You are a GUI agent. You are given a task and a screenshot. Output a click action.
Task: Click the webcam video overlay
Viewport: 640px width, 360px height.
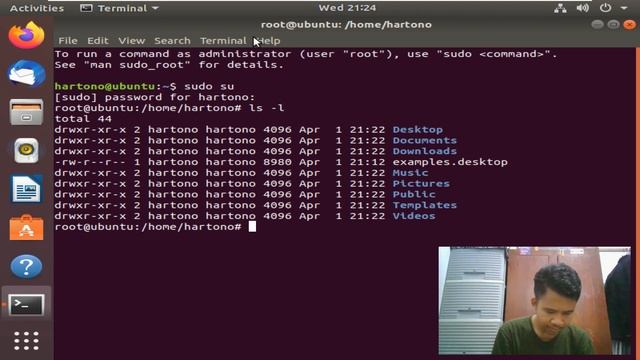tap(534, 300)
